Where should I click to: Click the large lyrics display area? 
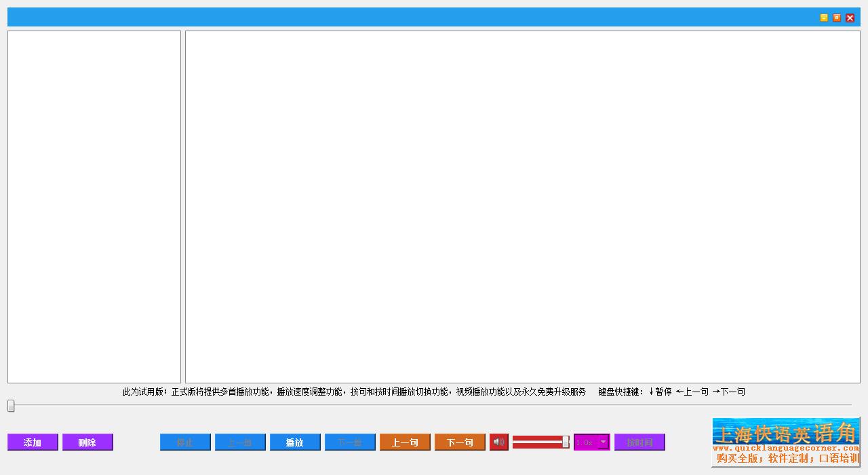tap(523, 207)
